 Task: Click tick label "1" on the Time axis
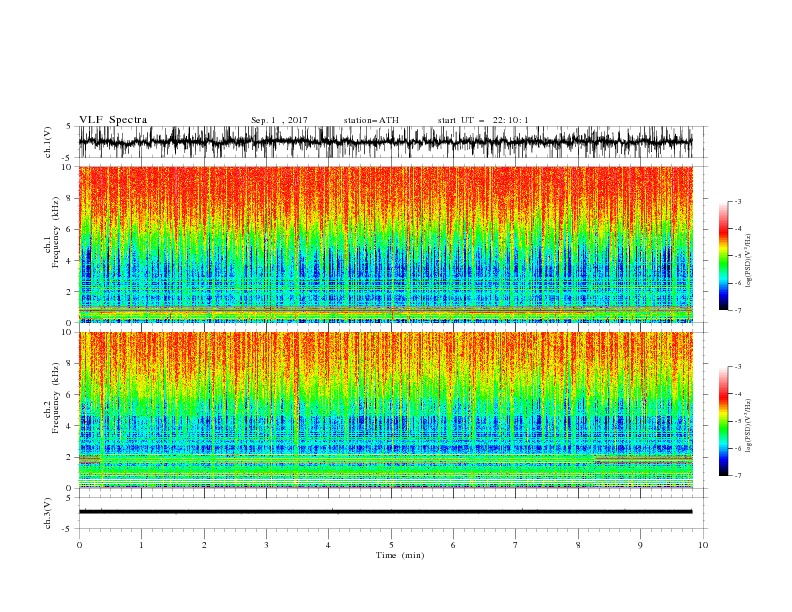pyautogui.click(x=141, y=545)
